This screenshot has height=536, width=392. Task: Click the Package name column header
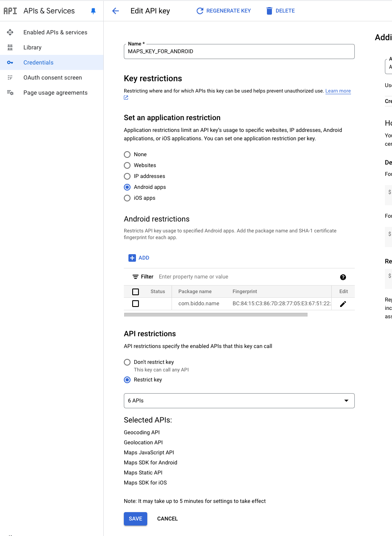195,291
